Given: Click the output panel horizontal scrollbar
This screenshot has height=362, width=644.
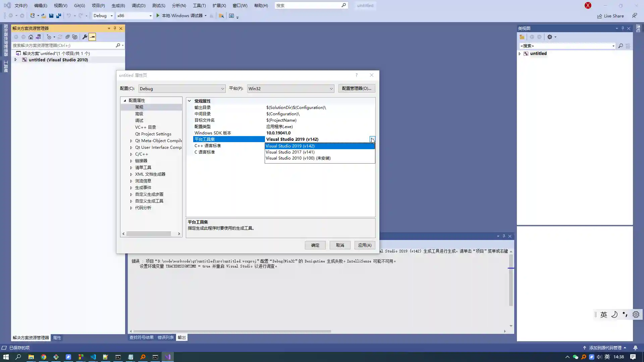Looking at the screenshot, I should [232, 331].
